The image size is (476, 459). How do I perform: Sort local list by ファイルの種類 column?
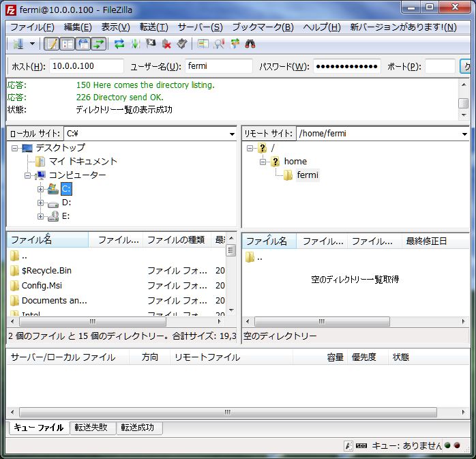[176, 240]
